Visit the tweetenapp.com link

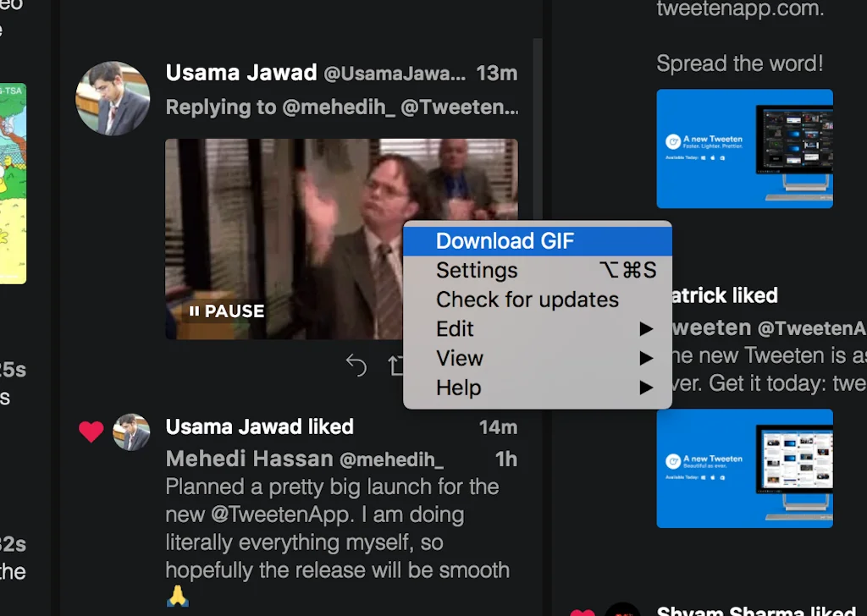(739, 9)
